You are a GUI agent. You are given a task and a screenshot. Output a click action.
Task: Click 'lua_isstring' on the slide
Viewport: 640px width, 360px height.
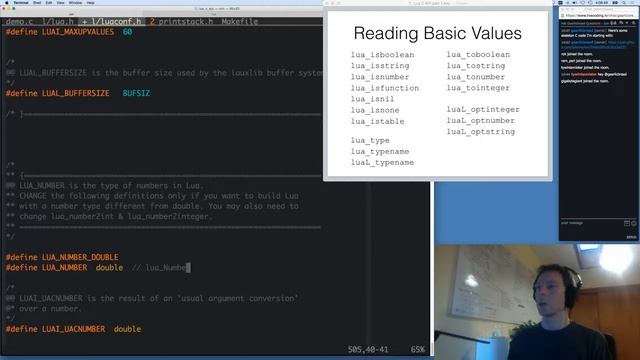click(380, 66)
